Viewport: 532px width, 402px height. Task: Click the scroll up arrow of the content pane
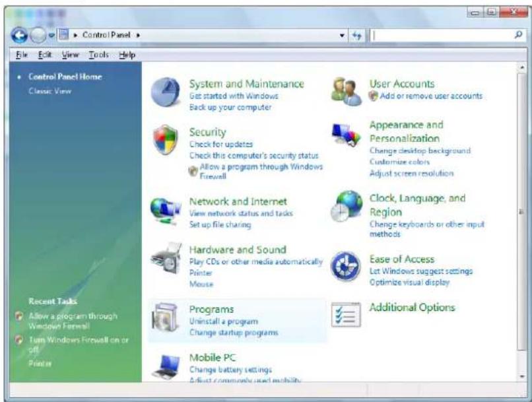click(522, 67)
